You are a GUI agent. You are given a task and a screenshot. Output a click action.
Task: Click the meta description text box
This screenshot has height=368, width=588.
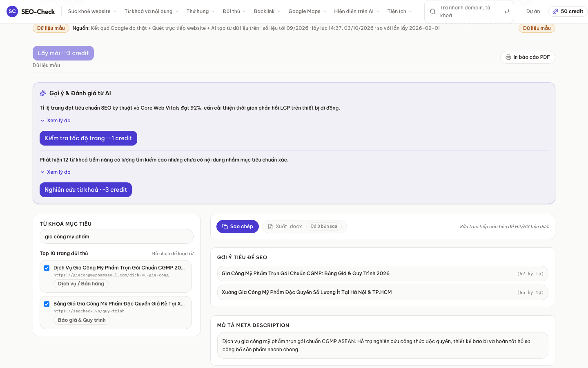383,345
